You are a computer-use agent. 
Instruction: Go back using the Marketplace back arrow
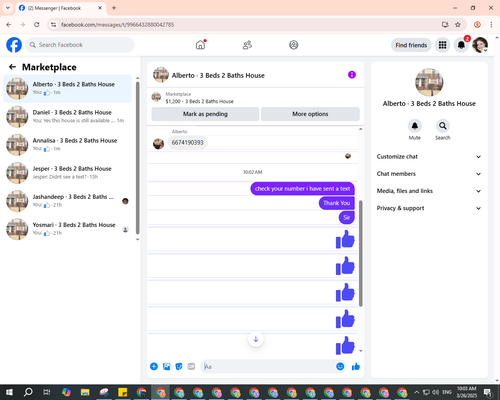click(x=12, y=67)
